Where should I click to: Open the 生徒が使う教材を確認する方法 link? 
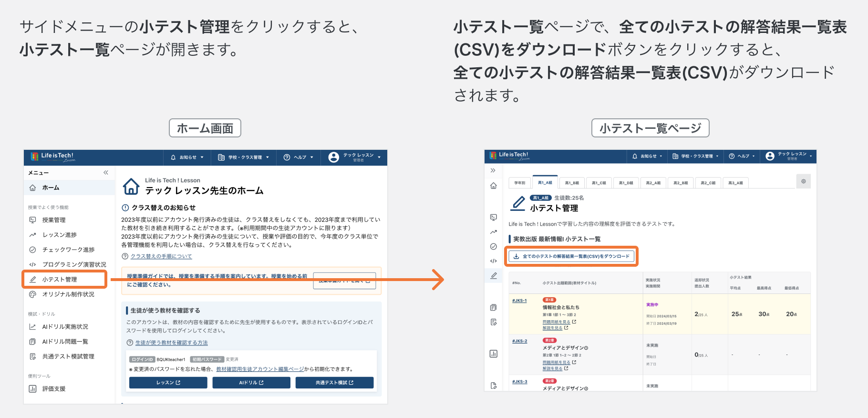(x=172, y=343)
